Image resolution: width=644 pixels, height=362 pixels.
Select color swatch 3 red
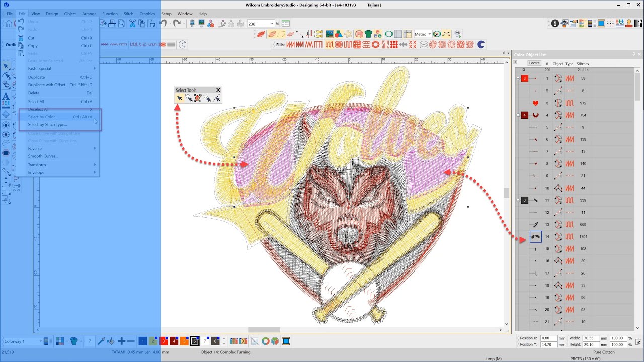coord(164,341)
